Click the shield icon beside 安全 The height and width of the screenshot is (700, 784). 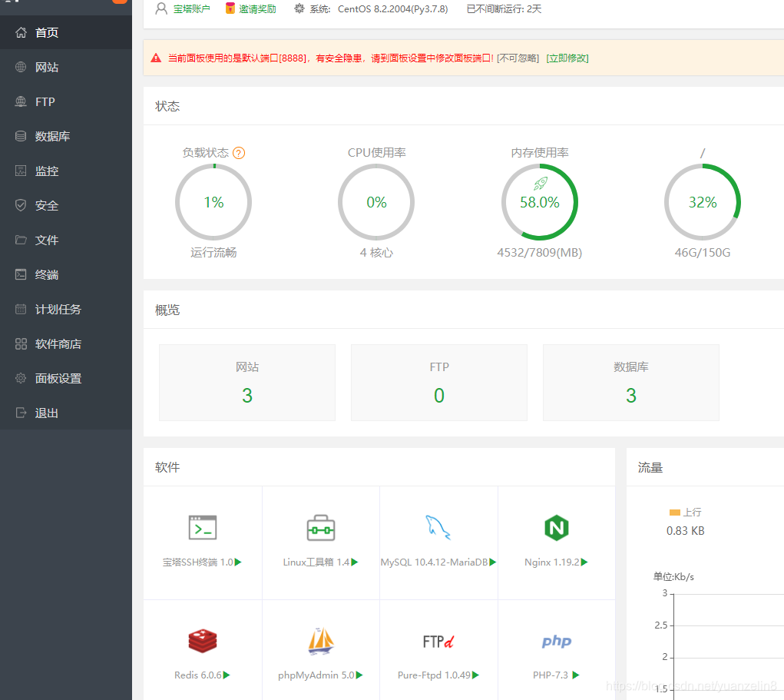(x=21, y=205)
